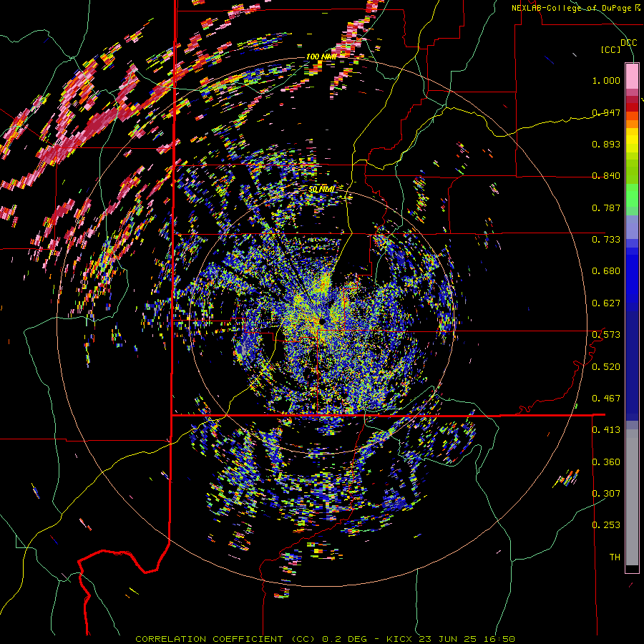Click the 0.360 scale value

coord(606,462)
